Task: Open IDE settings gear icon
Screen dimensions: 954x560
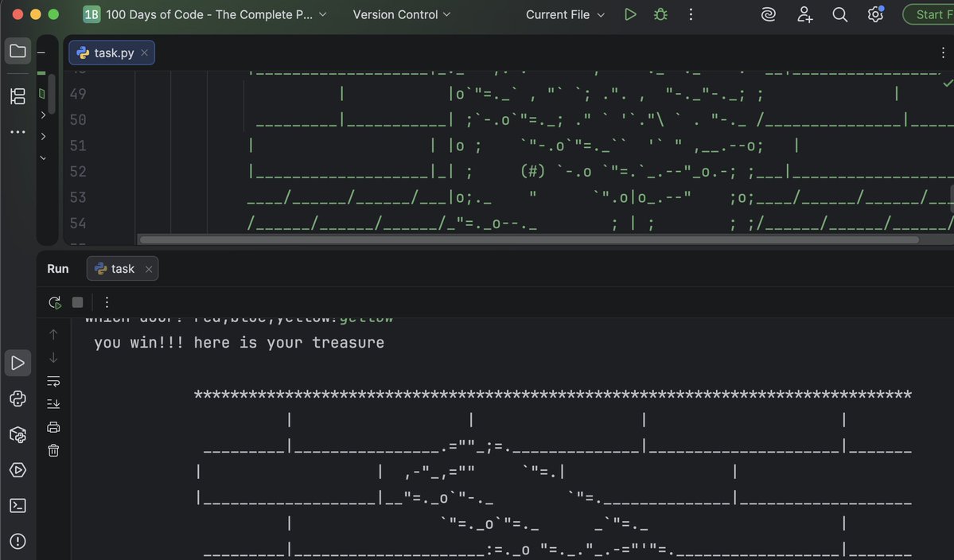Action: (x=875, y=14)
